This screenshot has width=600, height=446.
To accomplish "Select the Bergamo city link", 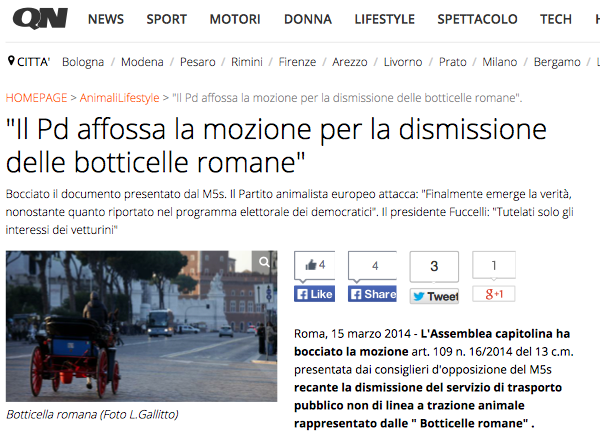I will [557, 62].
